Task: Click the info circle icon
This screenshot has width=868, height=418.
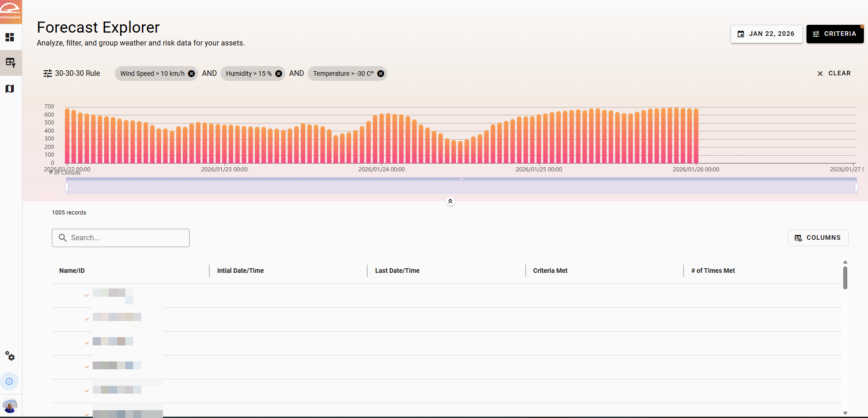Action: (9, 381)
